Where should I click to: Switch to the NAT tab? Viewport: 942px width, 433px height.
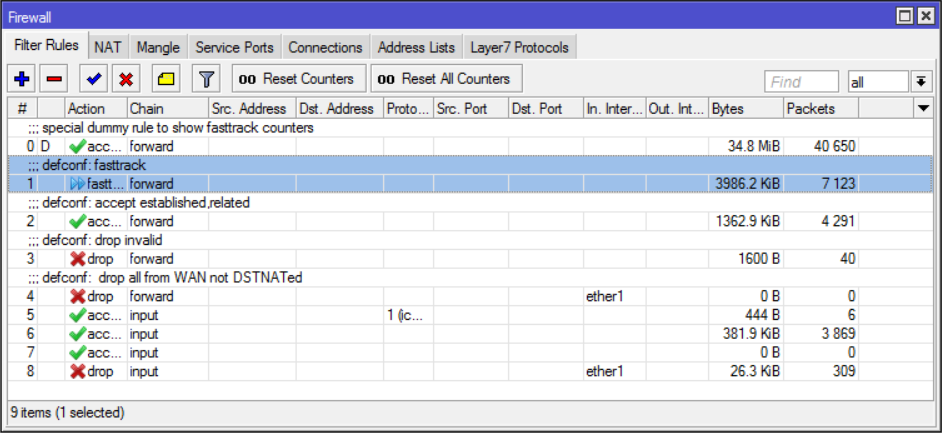pyautogui.click(x=108, y=47)
